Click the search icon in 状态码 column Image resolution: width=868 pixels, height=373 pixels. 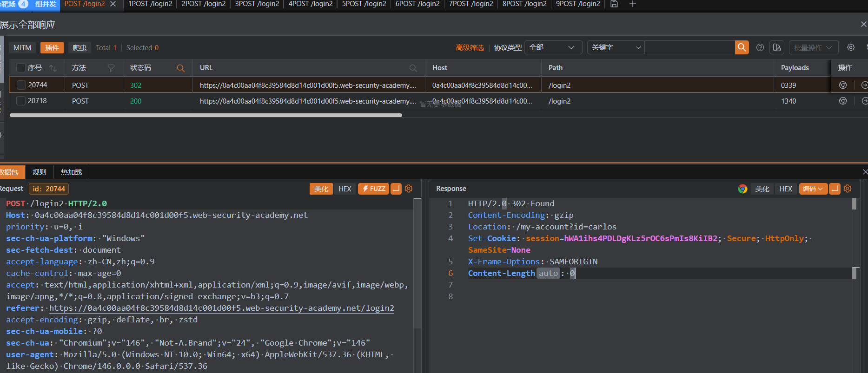tap(181, 68)
